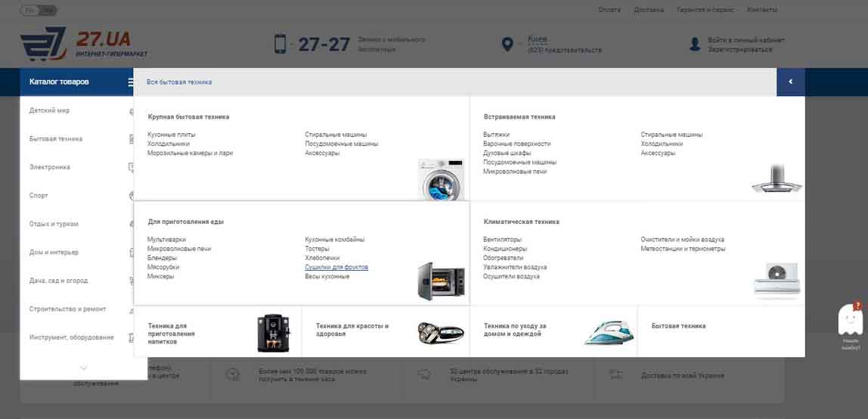Collapse the submenu with the left arrow
Screen dimensions: 868x419
(x=790, y=82)
